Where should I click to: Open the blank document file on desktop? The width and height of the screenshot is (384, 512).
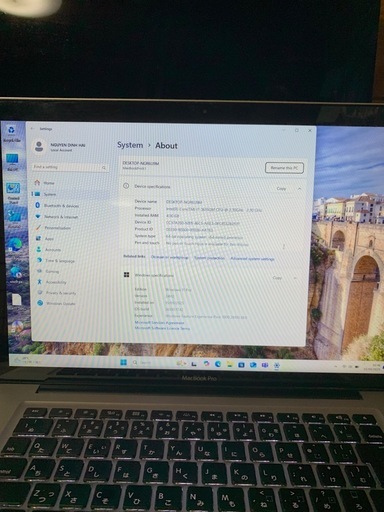16,299
